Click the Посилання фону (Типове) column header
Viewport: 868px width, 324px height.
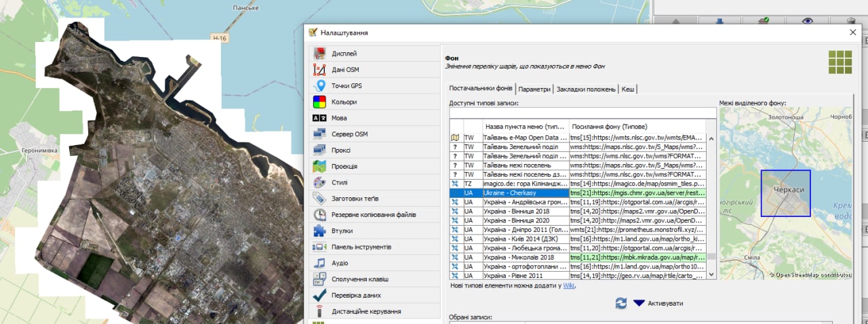tap(637, 127)
